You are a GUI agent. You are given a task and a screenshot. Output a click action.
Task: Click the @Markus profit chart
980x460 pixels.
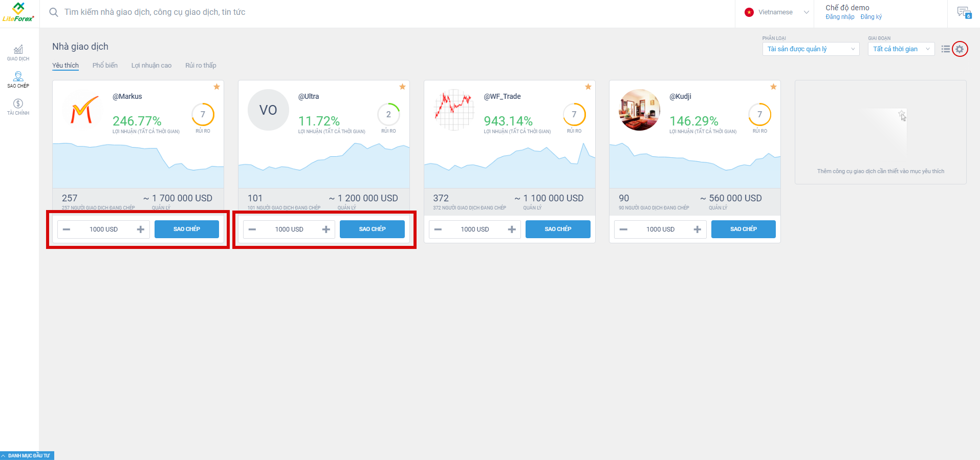(x=138, y=165)
